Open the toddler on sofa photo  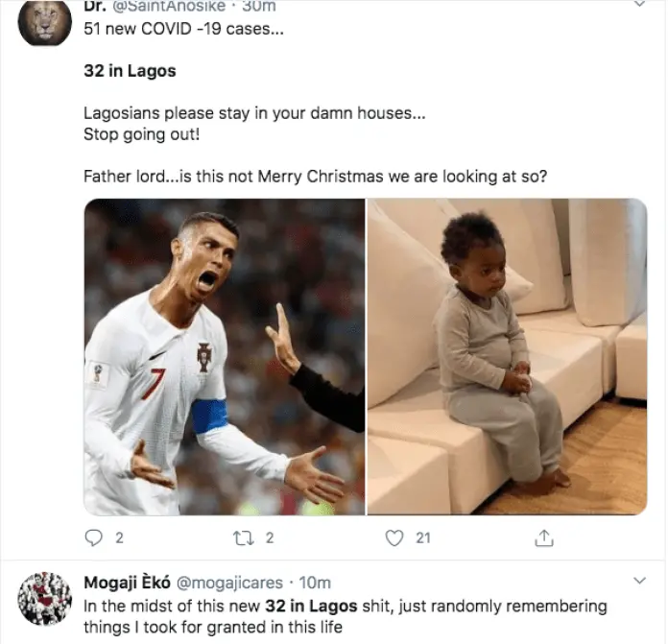(508, 357)
